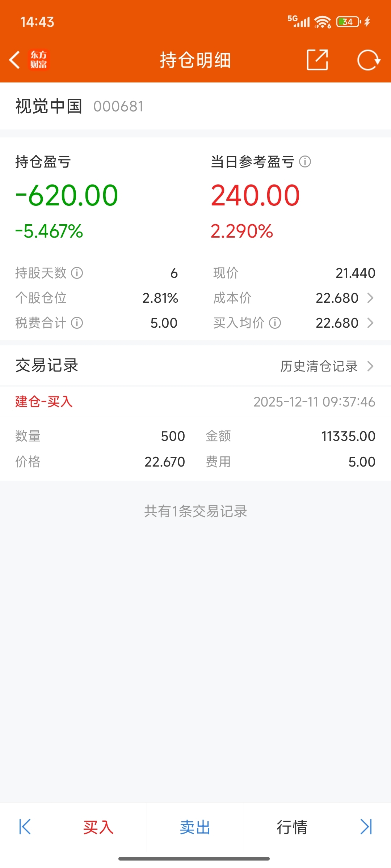Screen dimensions: 391x868
Task: Expand 买入均价 22.680 chevron
Action: [x=370, y=323]
